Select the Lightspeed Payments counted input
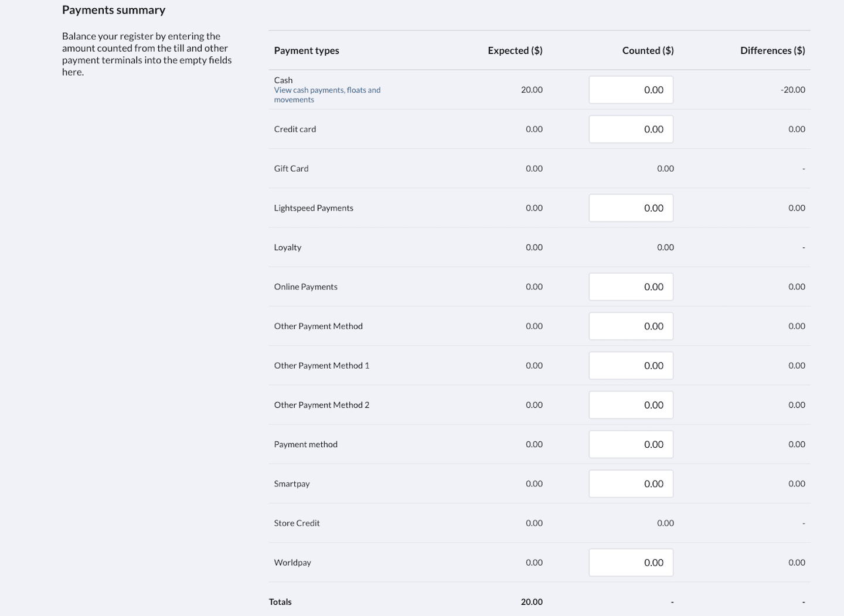 (x=631, y=207)
